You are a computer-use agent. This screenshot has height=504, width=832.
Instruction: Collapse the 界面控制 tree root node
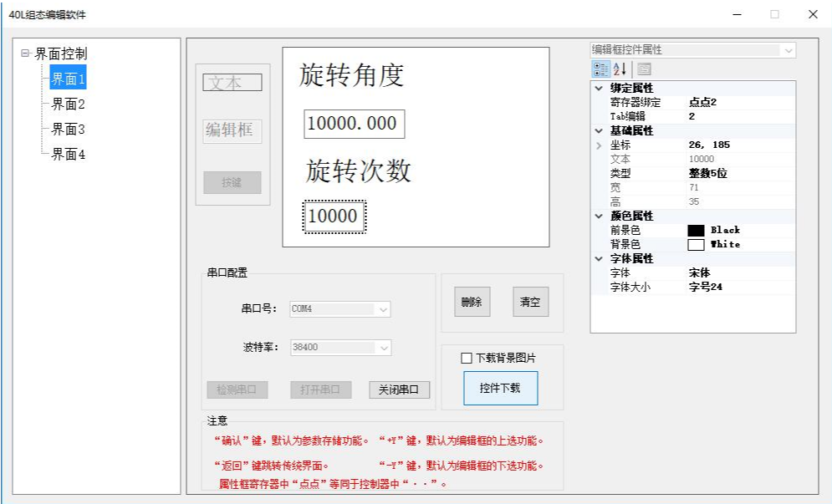coord(25,53)
